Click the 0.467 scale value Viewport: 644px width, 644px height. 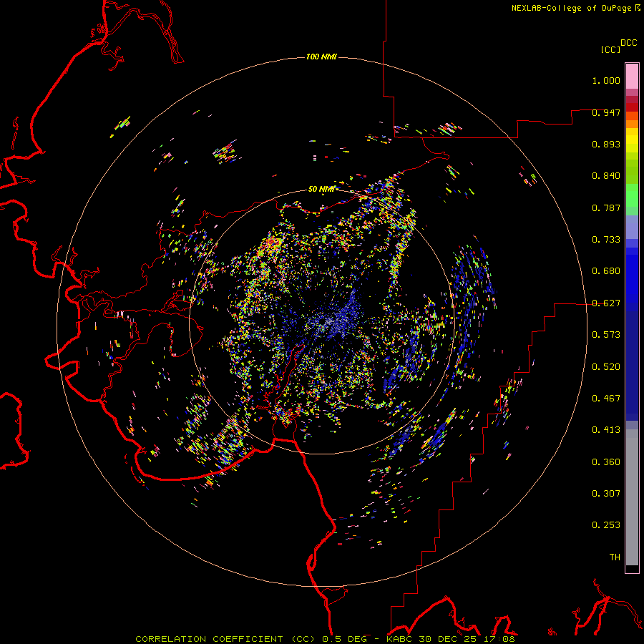[x=606, y=399]
